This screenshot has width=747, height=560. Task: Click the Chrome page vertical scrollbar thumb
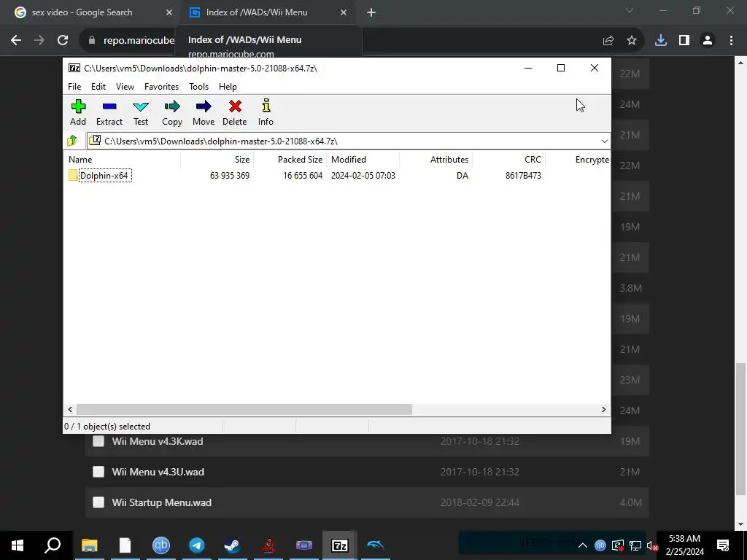pos(740,429)
